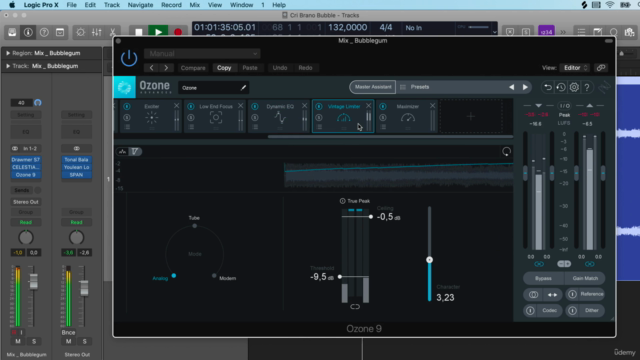Select the Dynamic EQ module
This screenshot has height=360, width=640.
click(x=280, y=117)
